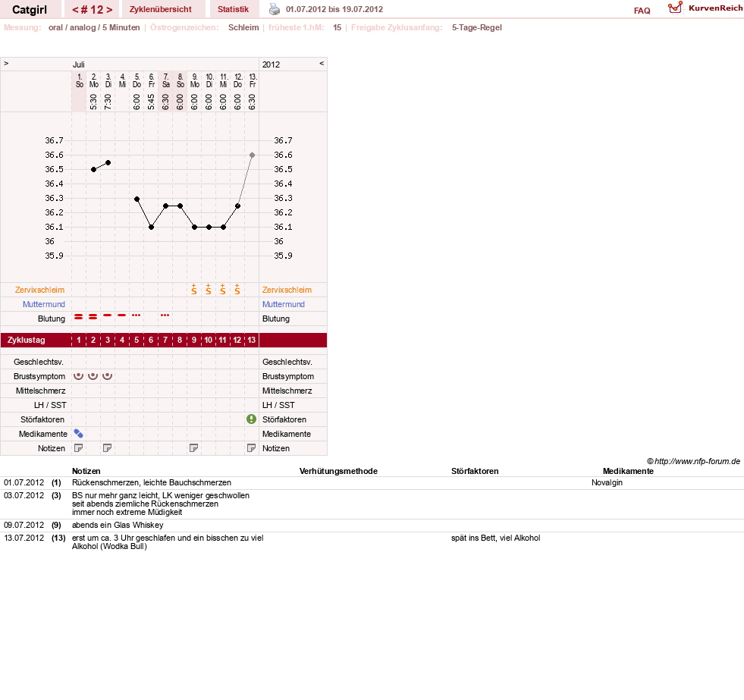Click cycle day 13 in the Zyklustag bar
This screenshot has width=744, height=700.
252,340
